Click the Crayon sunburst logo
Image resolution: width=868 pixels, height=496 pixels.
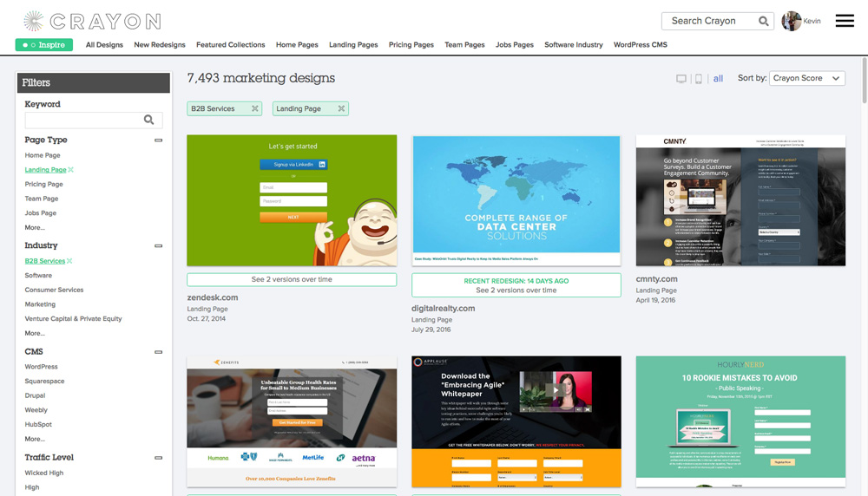point(33,21)
